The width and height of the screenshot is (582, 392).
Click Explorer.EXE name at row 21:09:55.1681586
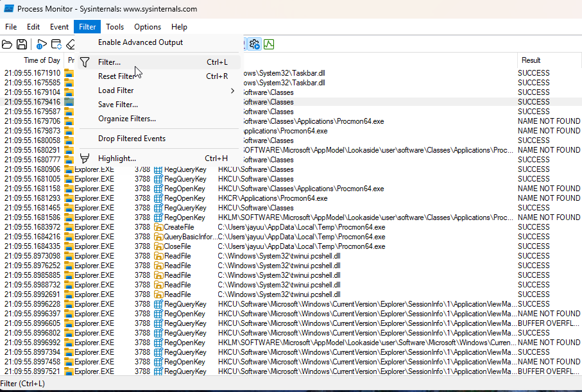coord(94,217)
